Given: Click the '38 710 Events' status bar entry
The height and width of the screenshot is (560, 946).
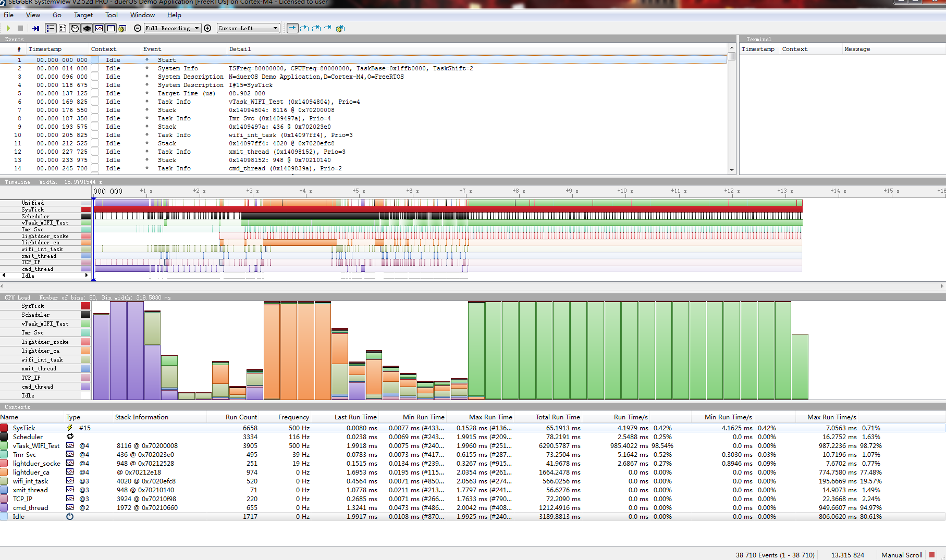Looking at the screenshot, I should (x=775, y=555).
